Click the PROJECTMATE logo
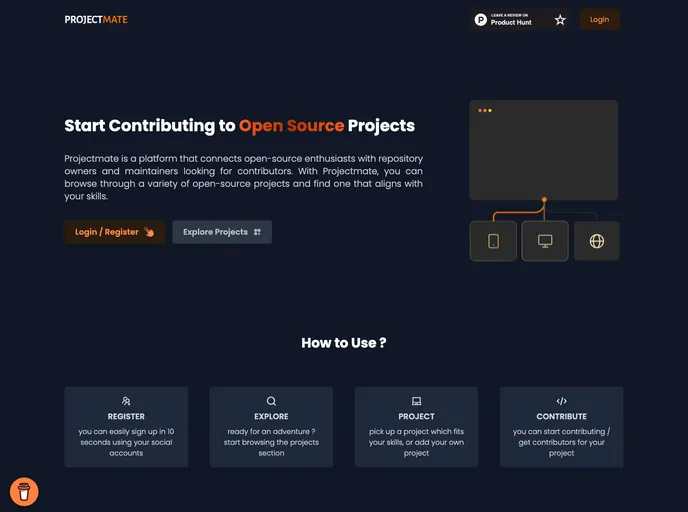 click(96, 20)
